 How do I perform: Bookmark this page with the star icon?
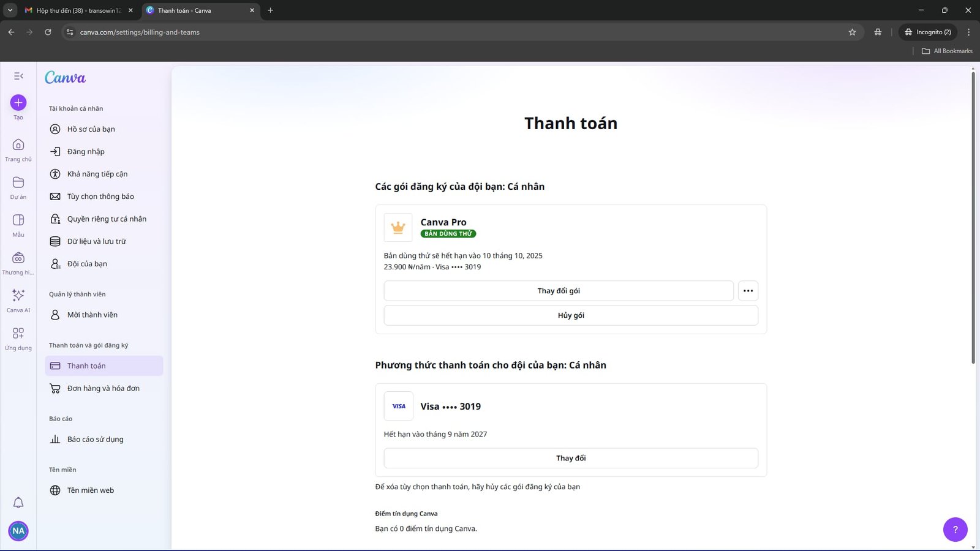852,32
